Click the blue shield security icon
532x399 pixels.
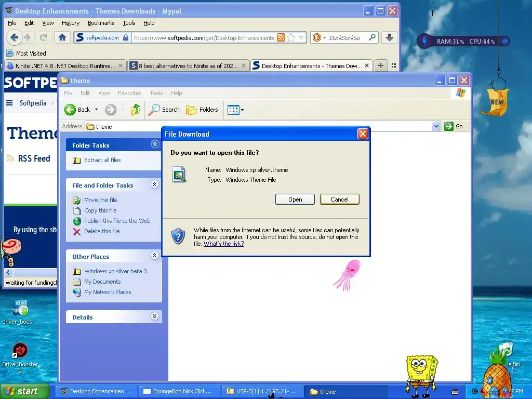coord(178,236)
